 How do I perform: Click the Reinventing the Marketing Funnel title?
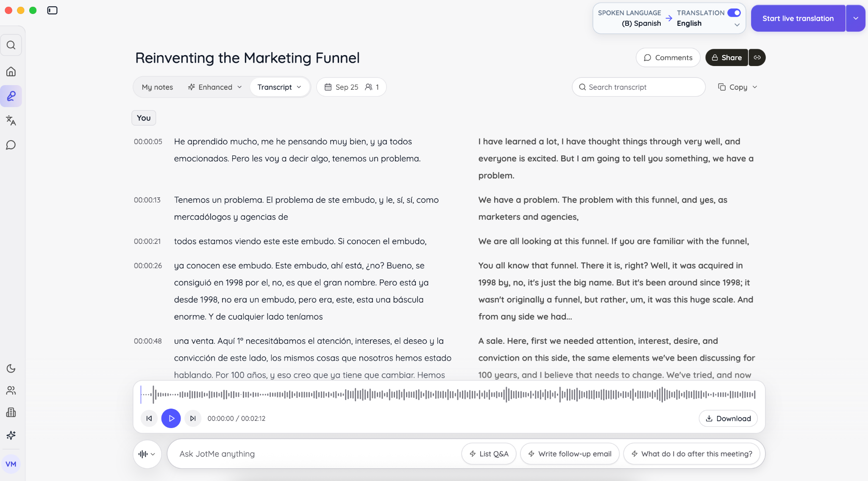pos(248,58)
